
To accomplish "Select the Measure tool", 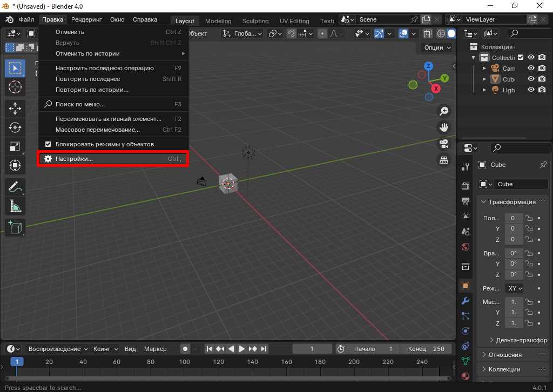I will (x=15, y=206).
